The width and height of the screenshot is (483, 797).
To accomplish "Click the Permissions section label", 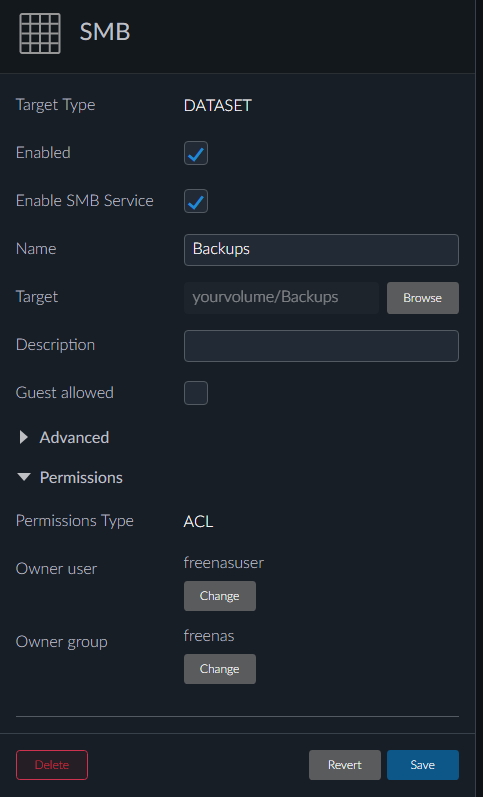I will pyautogui.click(x=81, y=477).
